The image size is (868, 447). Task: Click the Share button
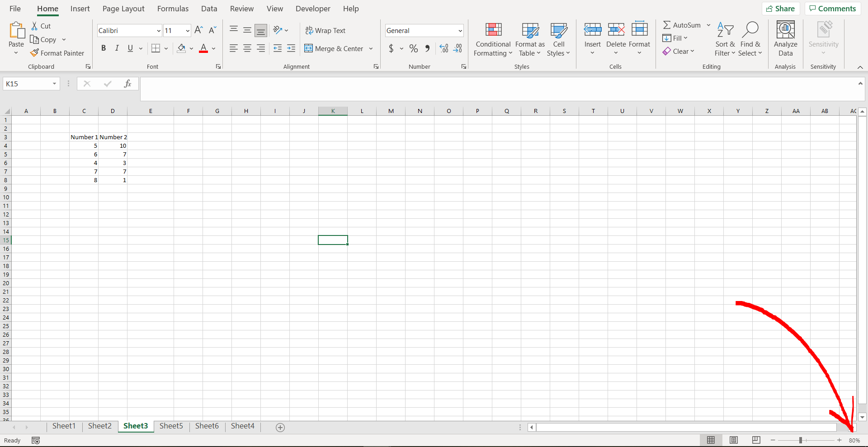click(781, 8)
